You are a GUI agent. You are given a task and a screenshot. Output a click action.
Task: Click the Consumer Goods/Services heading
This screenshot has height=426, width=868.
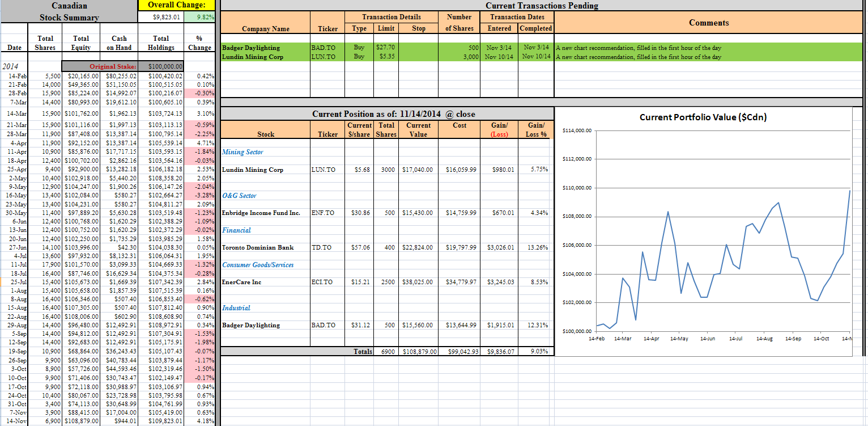click(258, 265)
